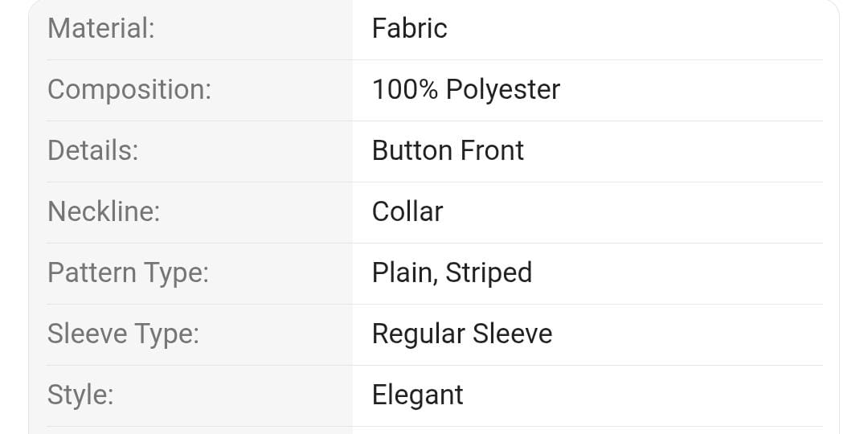This screenshot has width=868, height=434.
Task: Click the word "Button" in Details value
Action: point(411,151)
